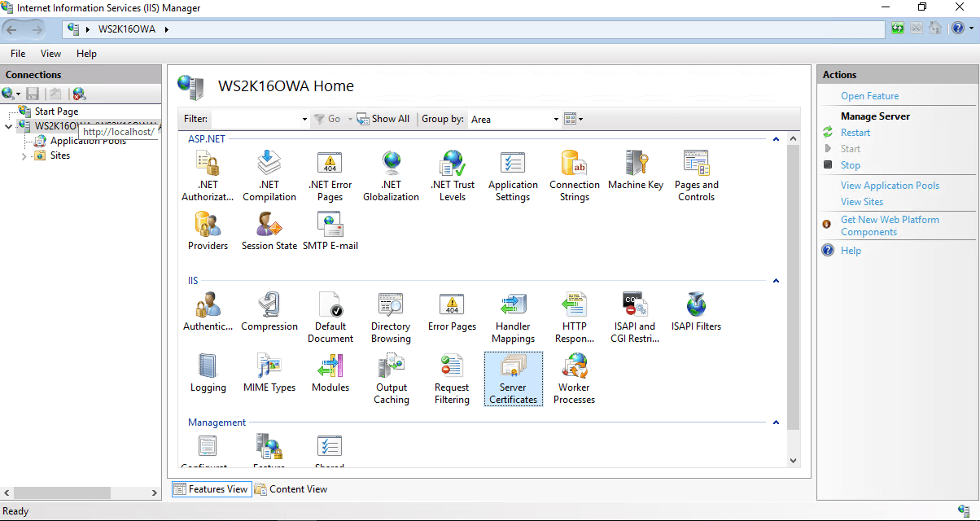Toggle Show All in the features filter bar
The width and height of the screenshot is (980, 521).
(x=383, y=118)
